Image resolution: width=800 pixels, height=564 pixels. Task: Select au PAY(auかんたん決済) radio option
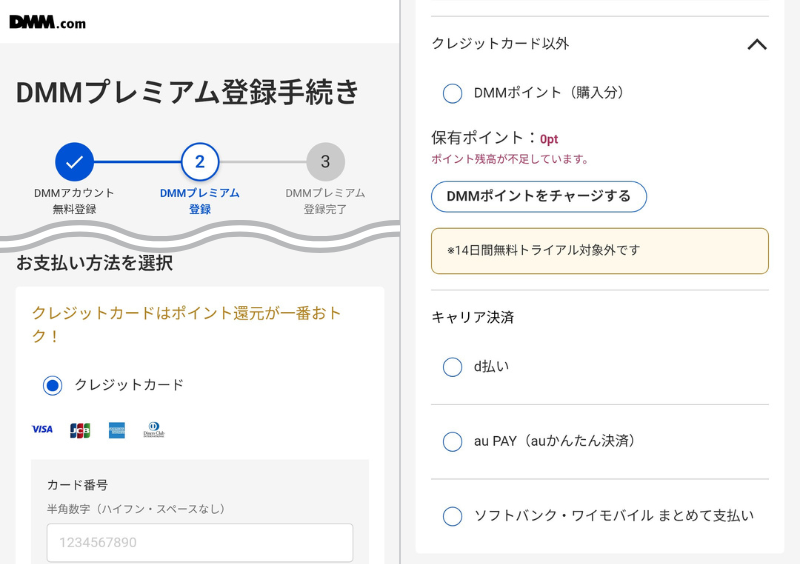(453, 442)
